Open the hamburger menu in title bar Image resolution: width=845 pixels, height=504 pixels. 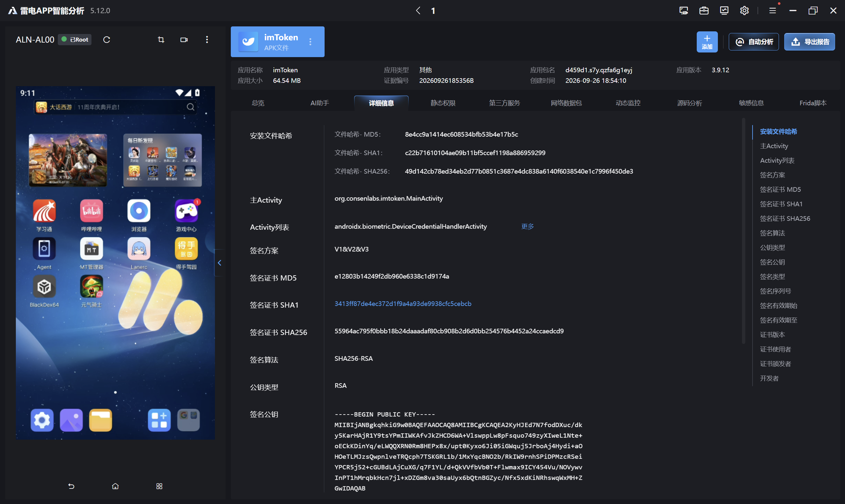point(773,11)
